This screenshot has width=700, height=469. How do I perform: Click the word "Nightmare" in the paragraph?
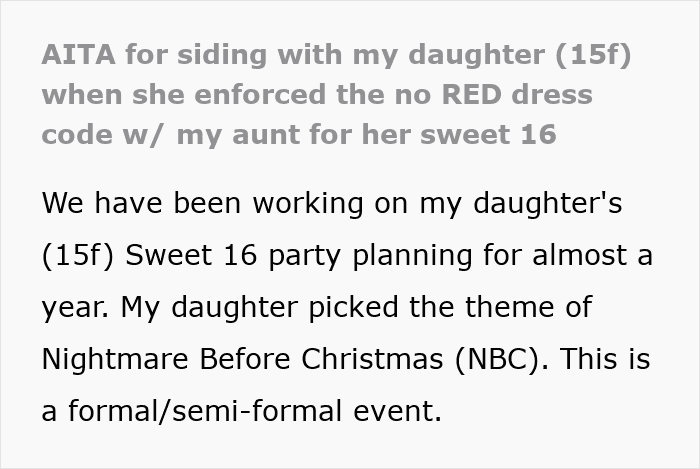115,359
